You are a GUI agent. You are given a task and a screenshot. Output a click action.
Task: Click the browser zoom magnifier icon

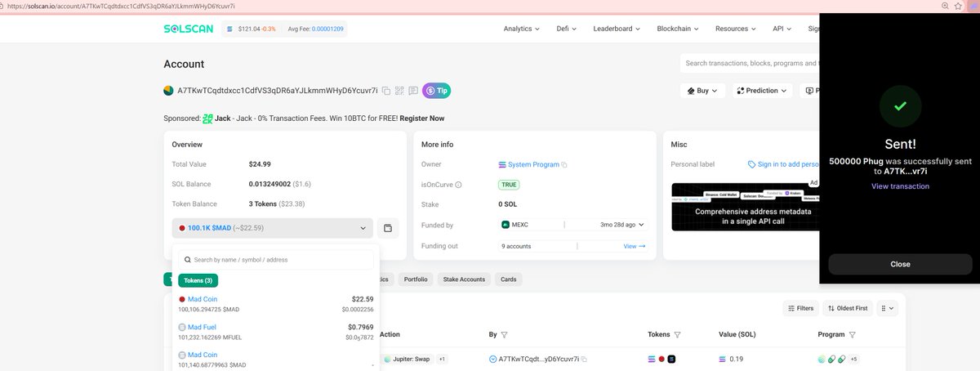[x=946, y=6]
